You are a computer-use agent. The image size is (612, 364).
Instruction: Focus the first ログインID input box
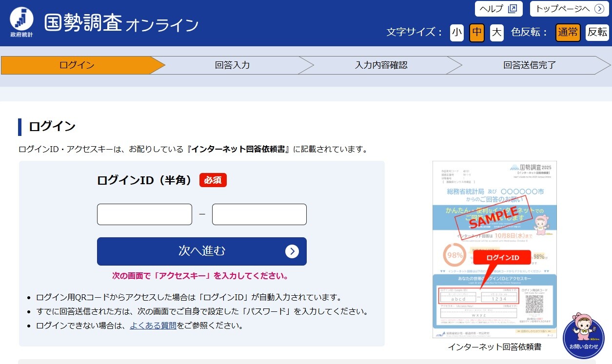144,214
